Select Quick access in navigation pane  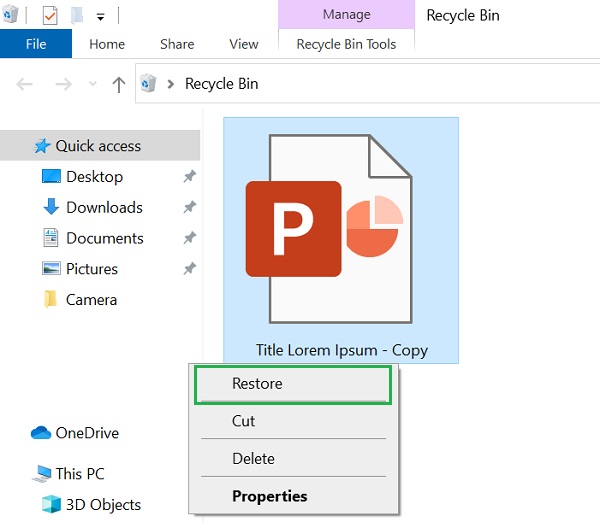[x=100, y=145]
